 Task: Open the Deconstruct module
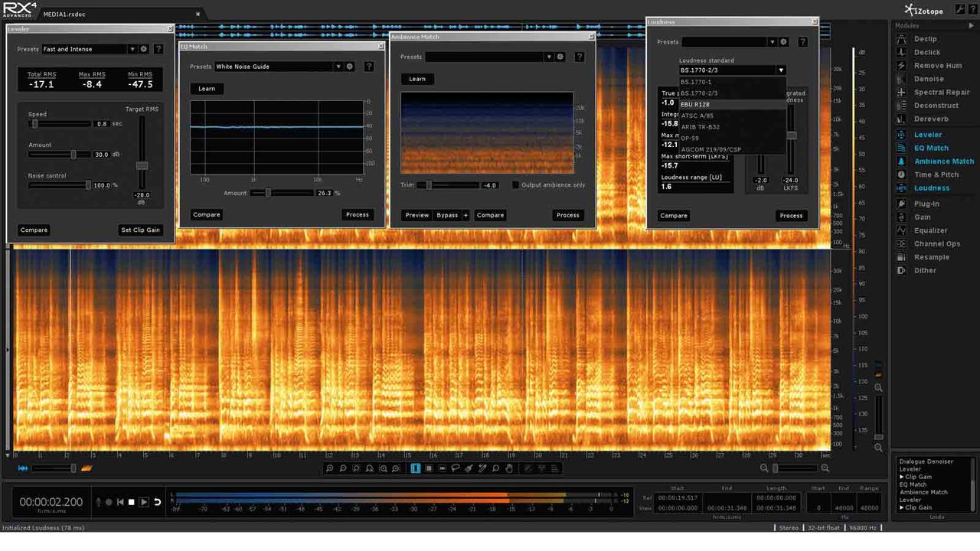pyautogui.click(x=936, y=106)
